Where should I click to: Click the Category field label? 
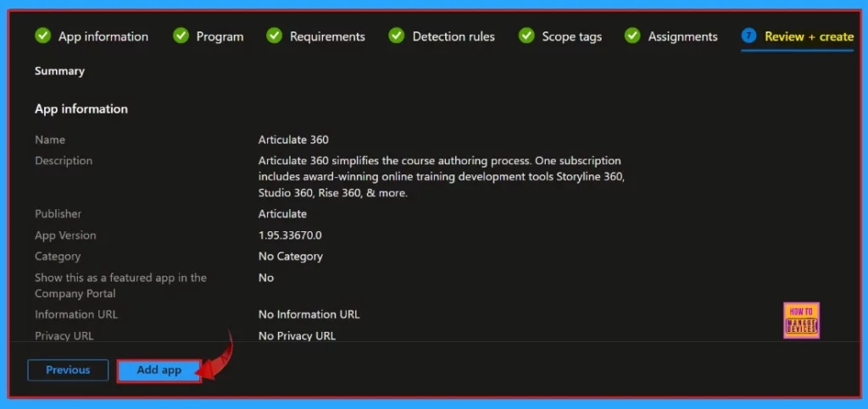click(x=58, y=257)
